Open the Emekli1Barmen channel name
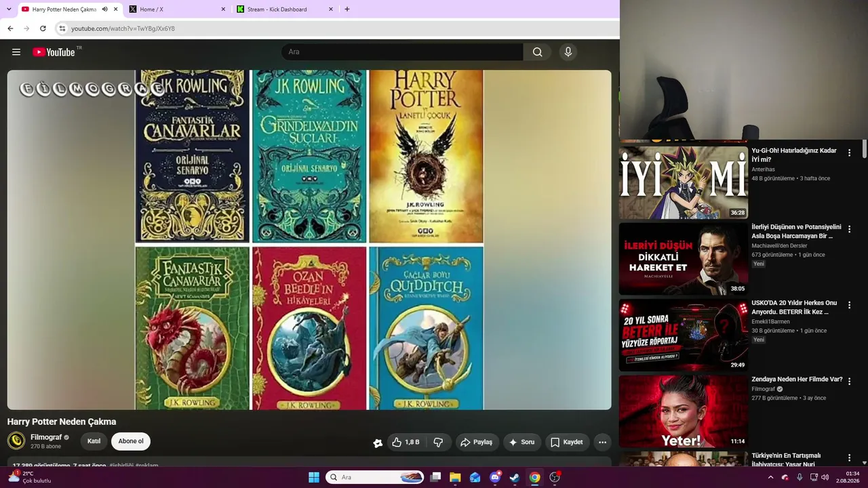 [x=770, y=322]
